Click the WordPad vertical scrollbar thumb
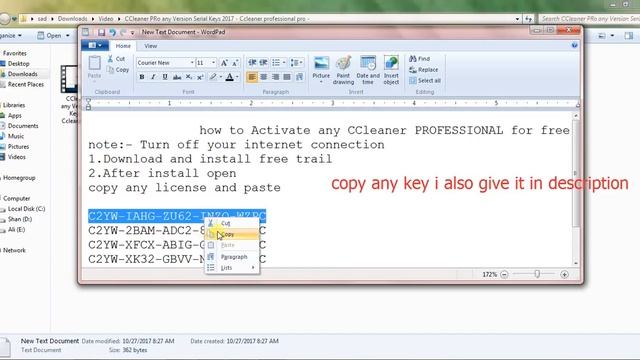This screenshot has width=640, height=360. pyautogui.click(x=576, y=173)
